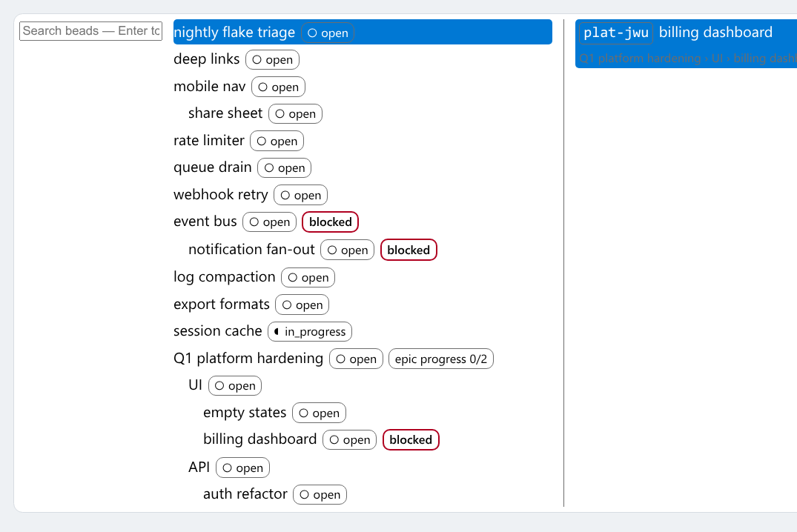
Task: Click open status badge on rate limiter
Action: (x=277, y=142)
